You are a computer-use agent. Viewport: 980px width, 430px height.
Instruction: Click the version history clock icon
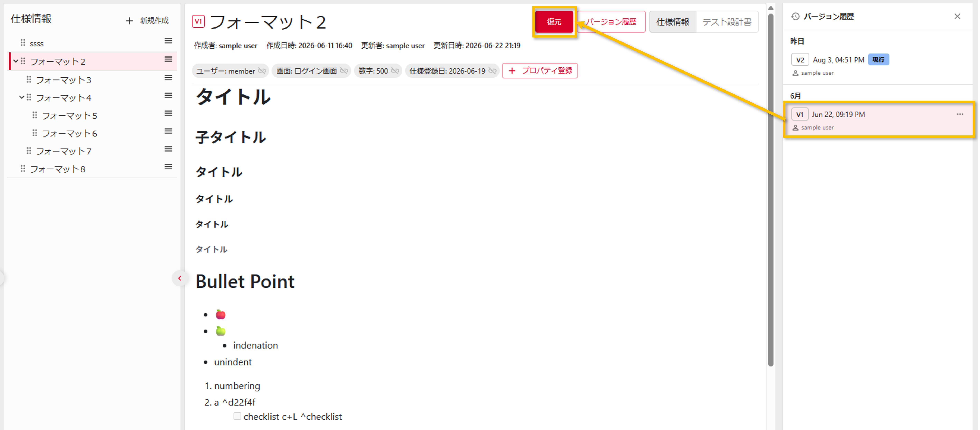(795, 16)
